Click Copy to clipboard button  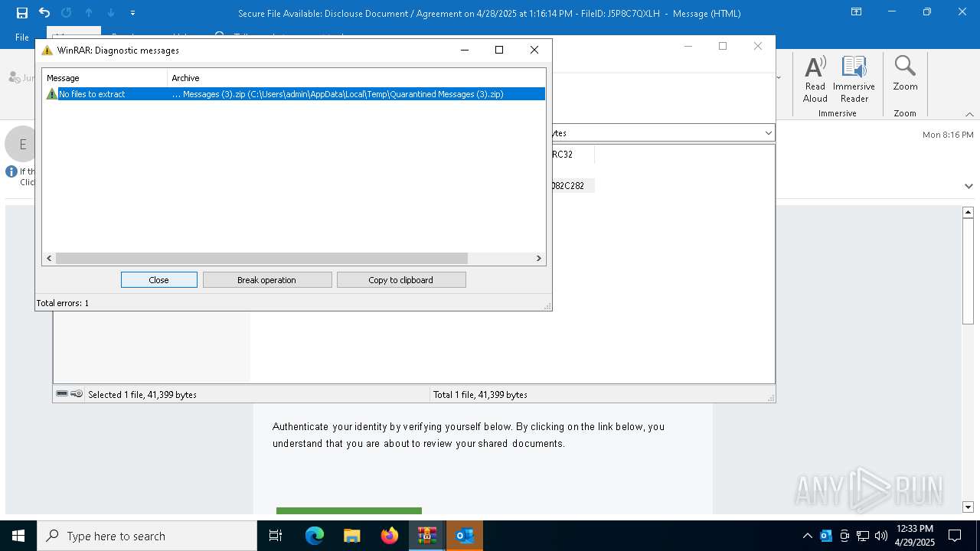400,280
